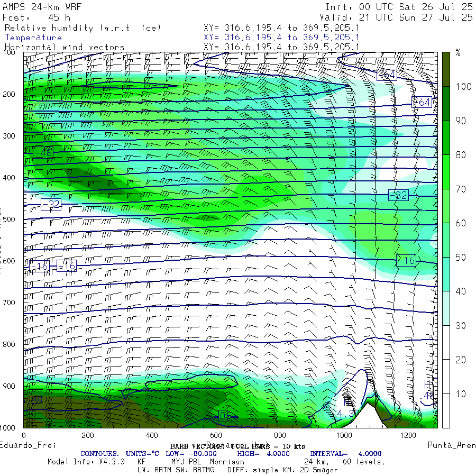The width and height of the screenshot is (476, 476).
Task: Select the distance axis label '800'
Action: (x=280, y=436)
